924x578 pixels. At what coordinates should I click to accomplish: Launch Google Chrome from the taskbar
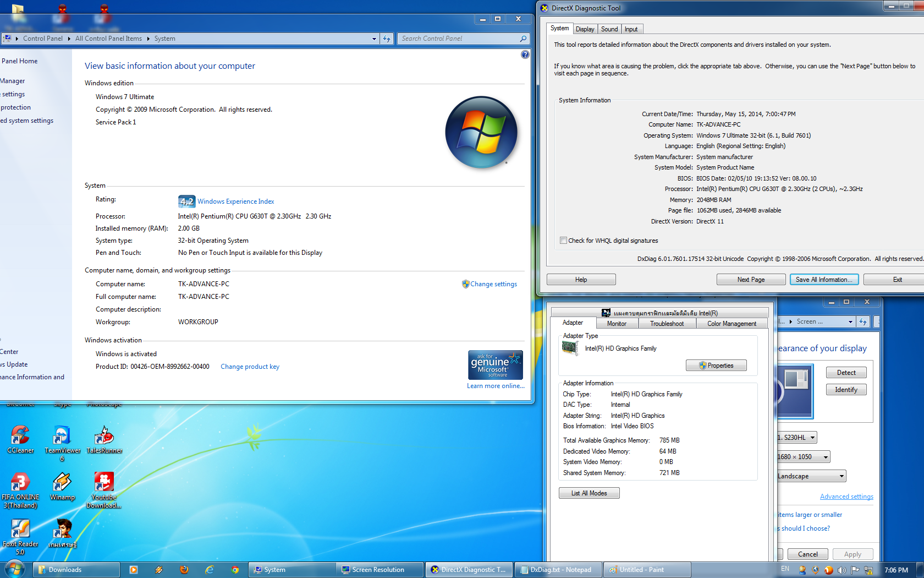pos(235,570)
